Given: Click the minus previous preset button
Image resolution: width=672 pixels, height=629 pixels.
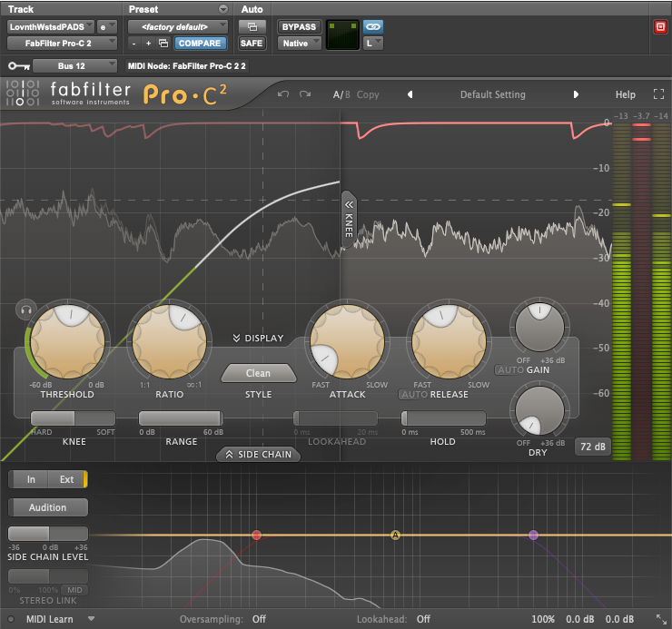Looking at the screenshot, I should pos(134,44).
